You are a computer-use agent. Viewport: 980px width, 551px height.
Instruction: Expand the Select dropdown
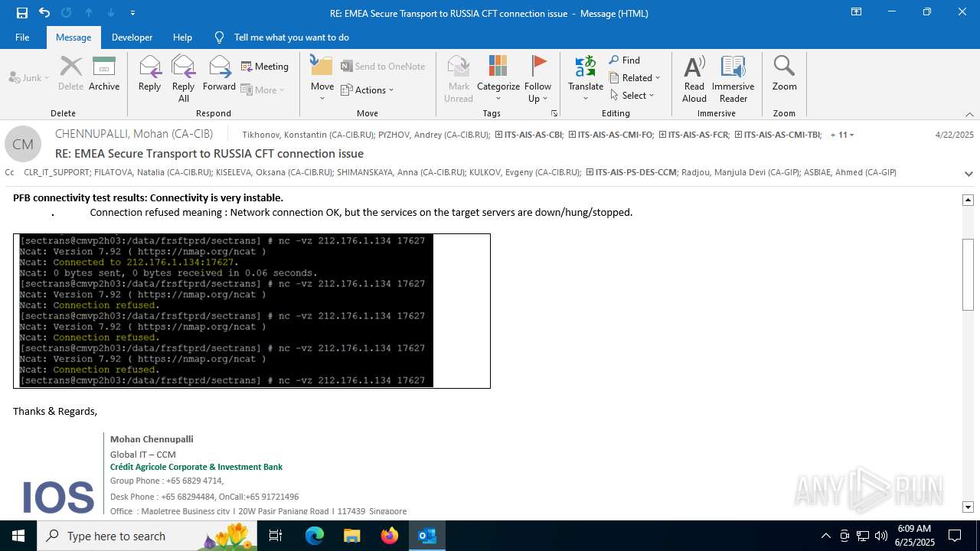pyautogui.click(x=632, y=96)
